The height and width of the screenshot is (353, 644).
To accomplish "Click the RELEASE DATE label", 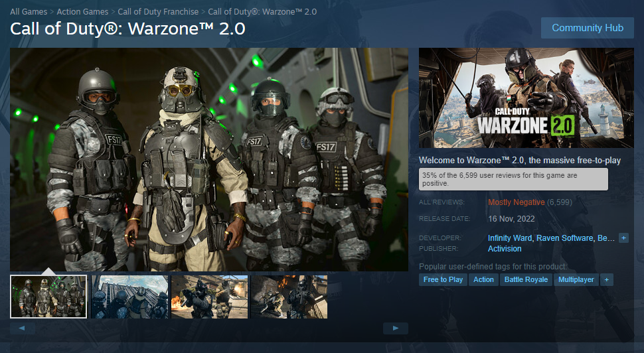I will 444,219.
